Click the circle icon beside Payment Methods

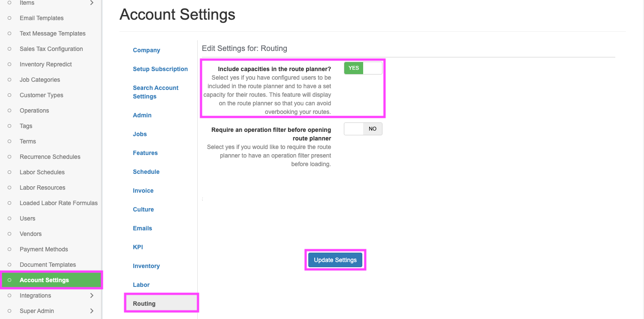tap(9, 249)
